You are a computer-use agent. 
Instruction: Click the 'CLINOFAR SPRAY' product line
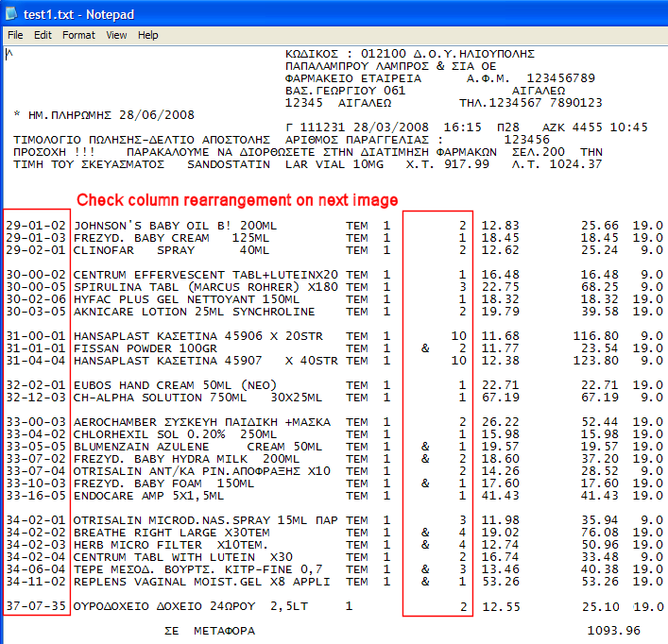[x=171, y=250]
